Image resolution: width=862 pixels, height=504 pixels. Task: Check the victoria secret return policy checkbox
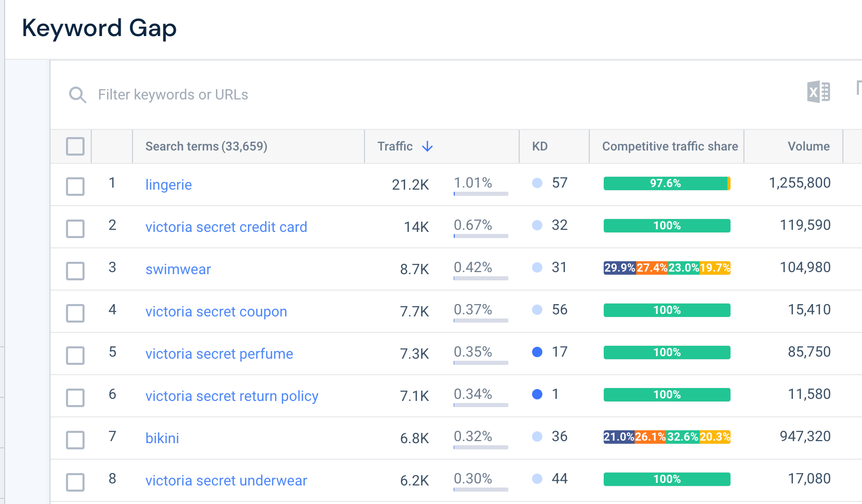tap(75, 398)
